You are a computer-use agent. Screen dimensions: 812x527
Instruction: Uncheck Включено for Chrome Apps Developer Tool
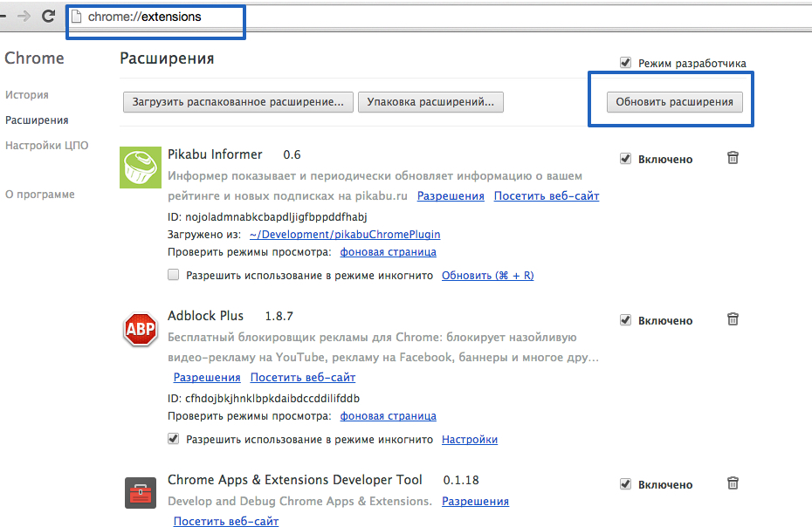point(625,484)
